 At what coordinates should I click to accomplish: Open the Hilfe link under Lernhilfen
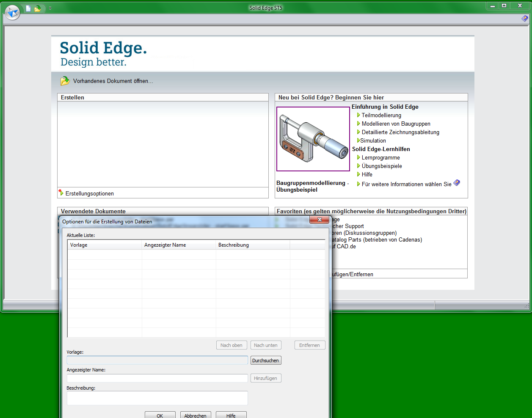click(x=367, y=174)
